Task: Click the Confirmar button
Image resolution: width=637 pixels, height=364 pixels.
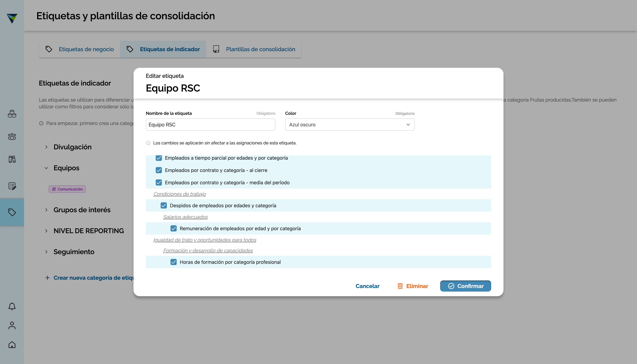Action: pyautogui.click(x=465, y=286)
